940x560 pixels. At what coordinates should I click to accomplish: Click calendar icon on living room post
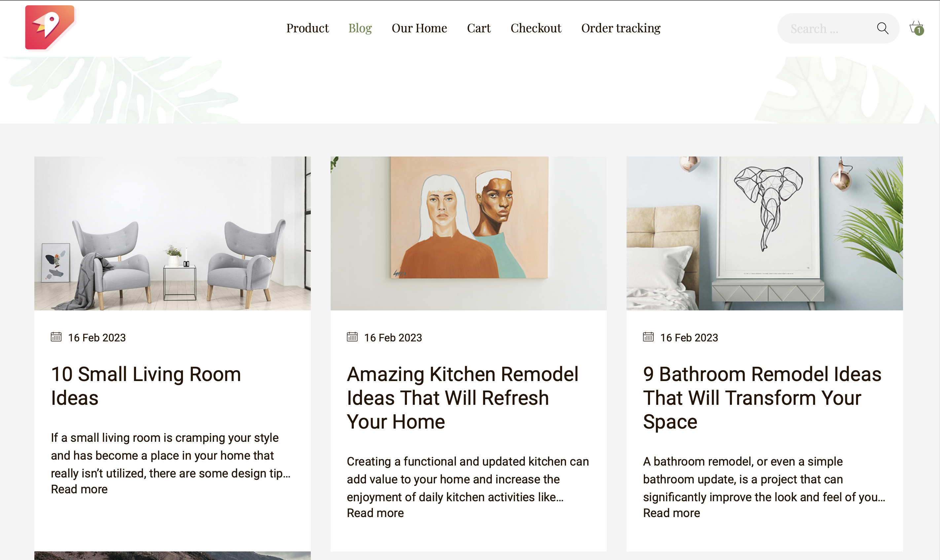click(56, 337)
